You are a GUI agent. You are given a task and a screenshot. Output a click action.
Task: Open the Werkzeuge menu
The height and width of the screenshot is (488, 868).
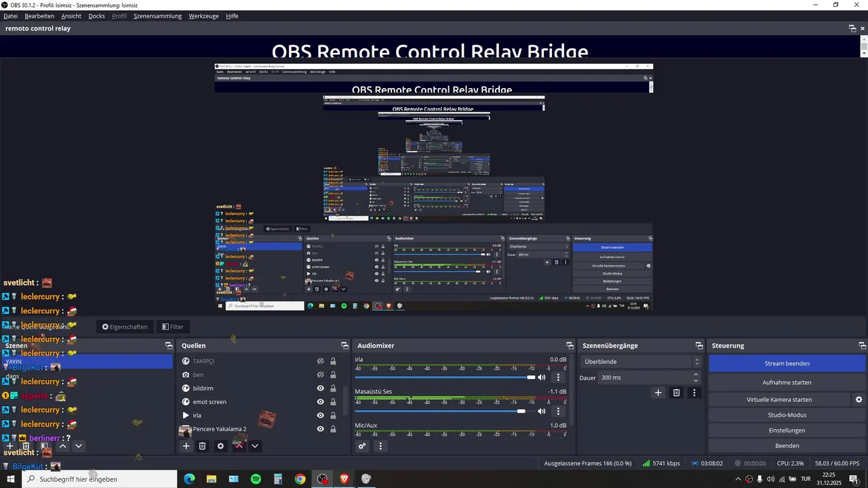pos(203,16)
